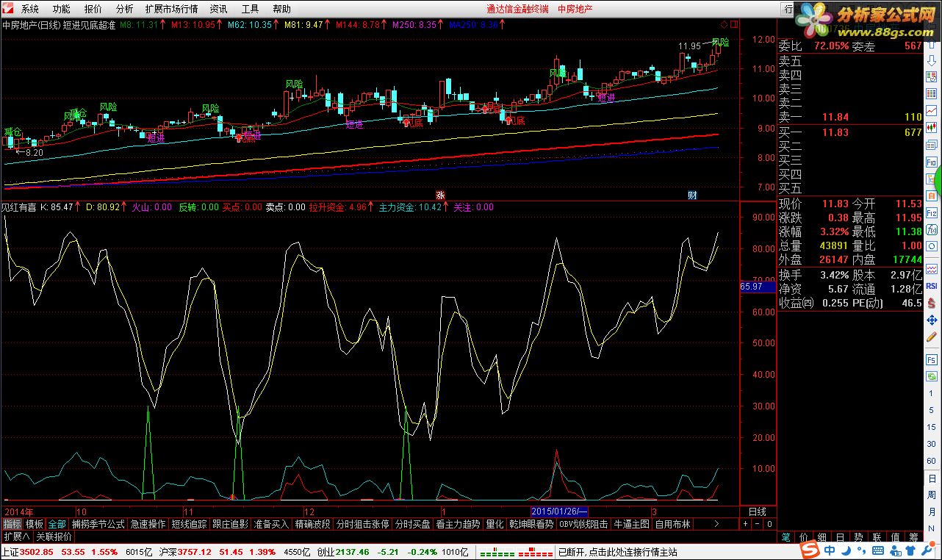The width and height of the screenshot is (942, 560).
Task: Open the f(x) formula manager icon
Action: coord(931,229)
